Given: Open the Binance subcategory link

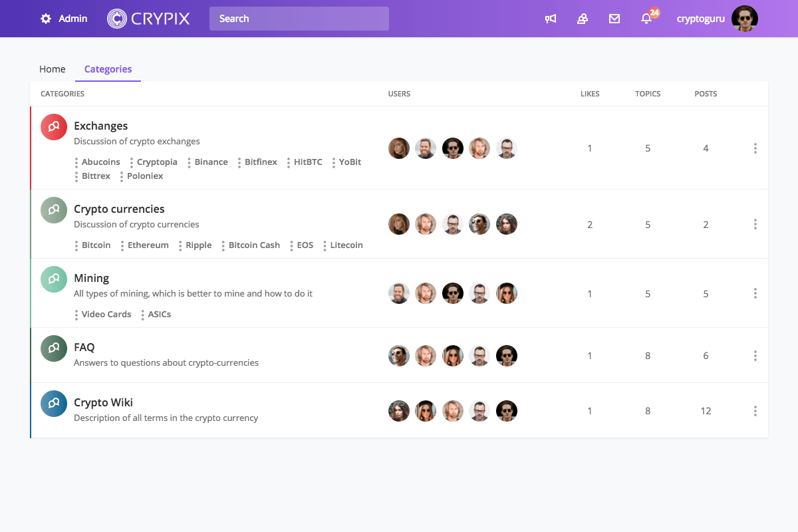Looking at the screenshot, I should click(211, 162).
